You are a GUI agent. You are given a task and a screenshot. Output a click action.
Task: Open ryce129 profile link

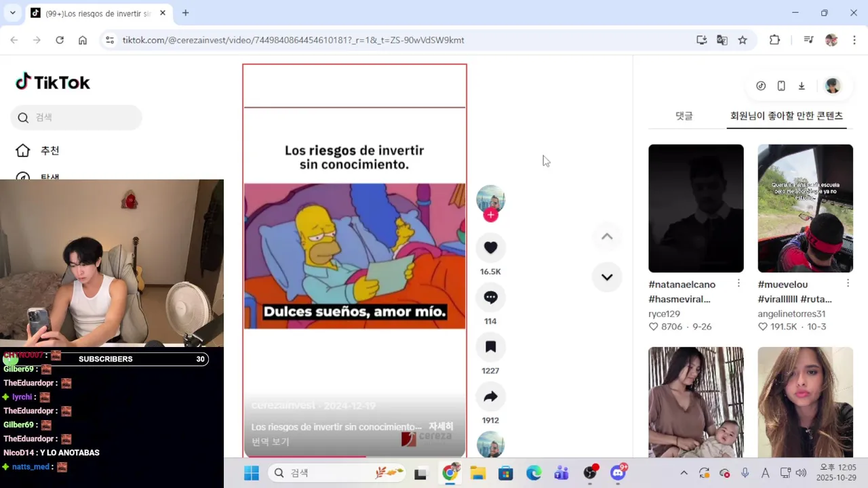click(x=664, y=314)
